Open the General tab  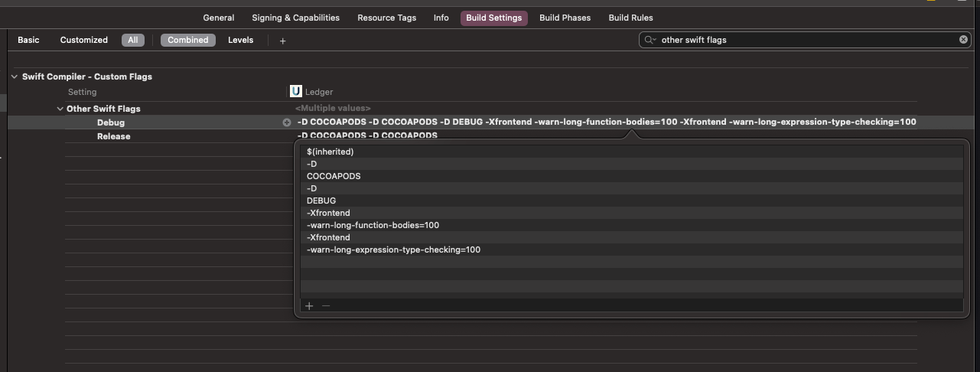(x=218, y=18)
